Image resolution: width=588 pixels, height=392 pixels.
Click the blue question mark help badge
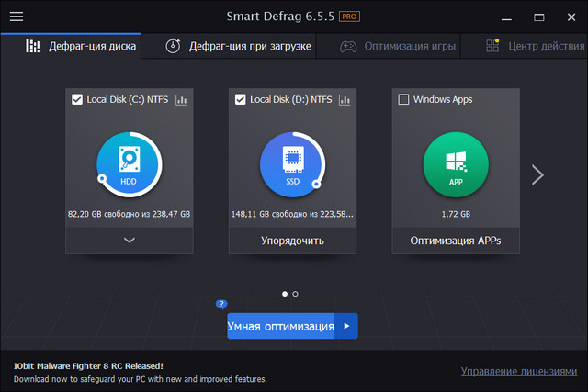(x=221, y=304)
